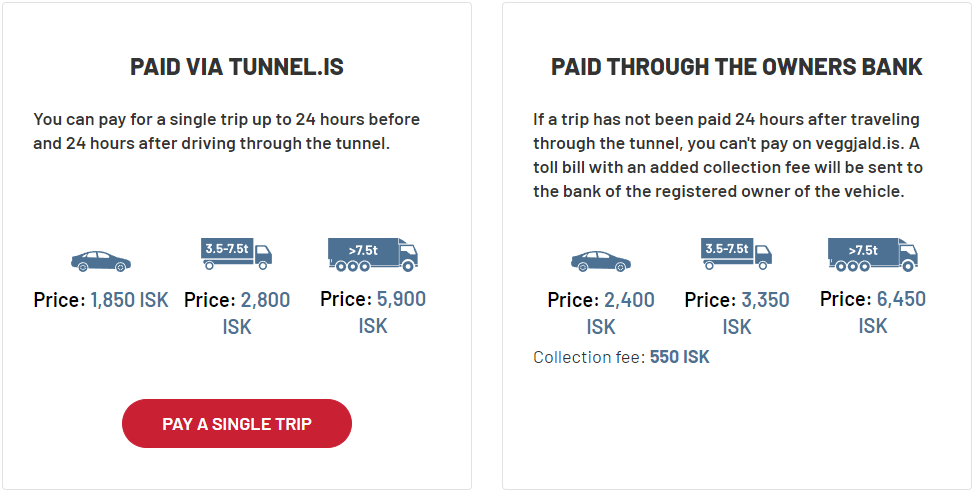Click the 3.5-7.5t truck icon in left card

(237, 254)
